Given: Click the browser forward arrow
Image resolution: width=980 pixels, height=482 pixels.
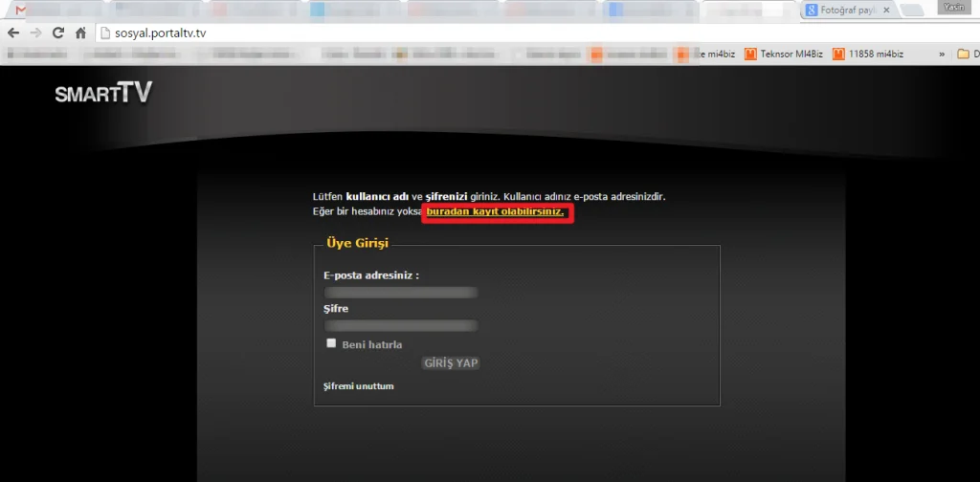Looking at the screenshot, I should click(x=35, y=33).
